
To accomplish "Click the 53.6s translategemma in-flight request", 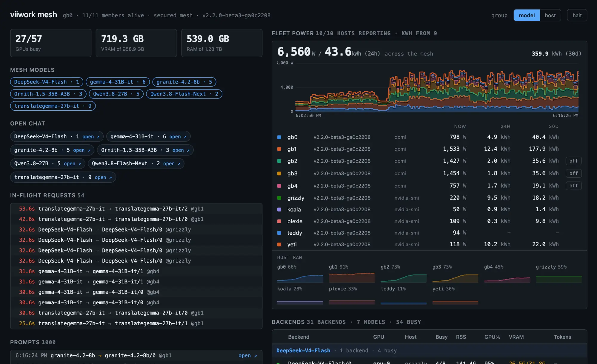I will tap(136, 209).
